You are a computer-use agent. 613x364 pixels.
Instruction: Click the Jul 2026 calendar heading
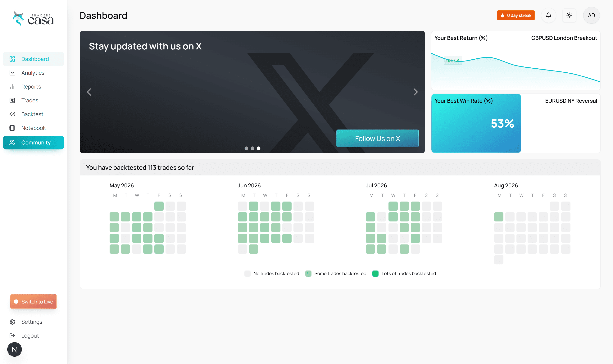tap(376, 185)
